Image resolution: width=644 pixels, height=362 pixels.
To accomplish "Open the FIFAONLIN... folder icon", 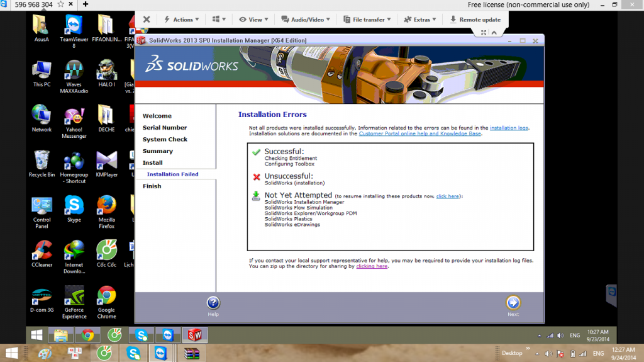I will click(106, 28).
